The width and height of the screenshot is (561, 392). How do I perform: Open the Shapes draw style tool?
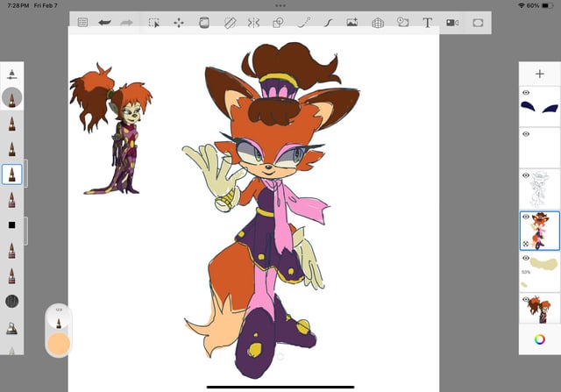tap(278, 23)
